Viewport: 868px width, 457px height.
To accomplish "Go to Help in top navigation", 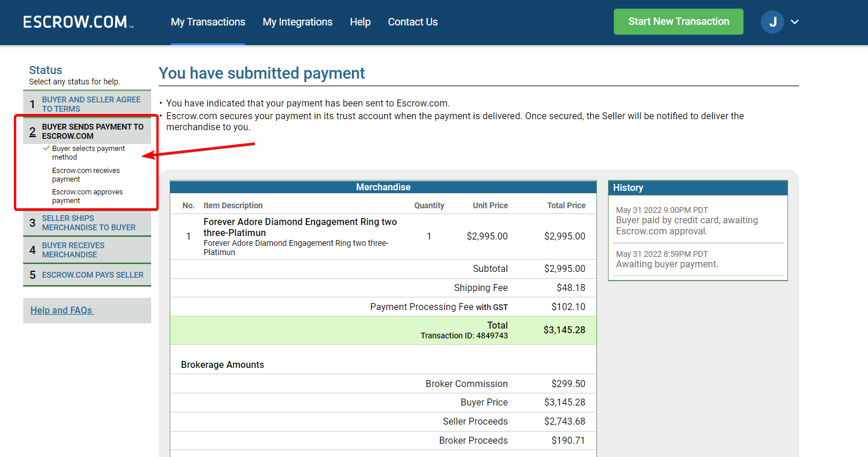I will (360, 22).
